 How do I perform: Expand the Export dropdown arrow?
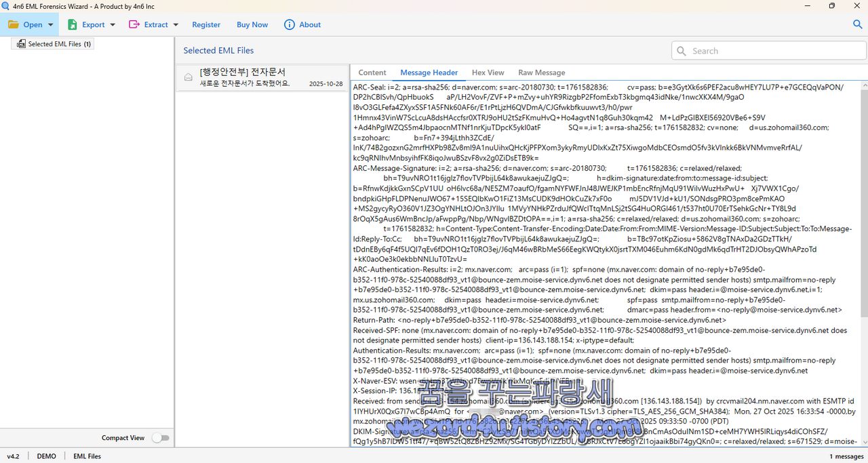(113, 25)
